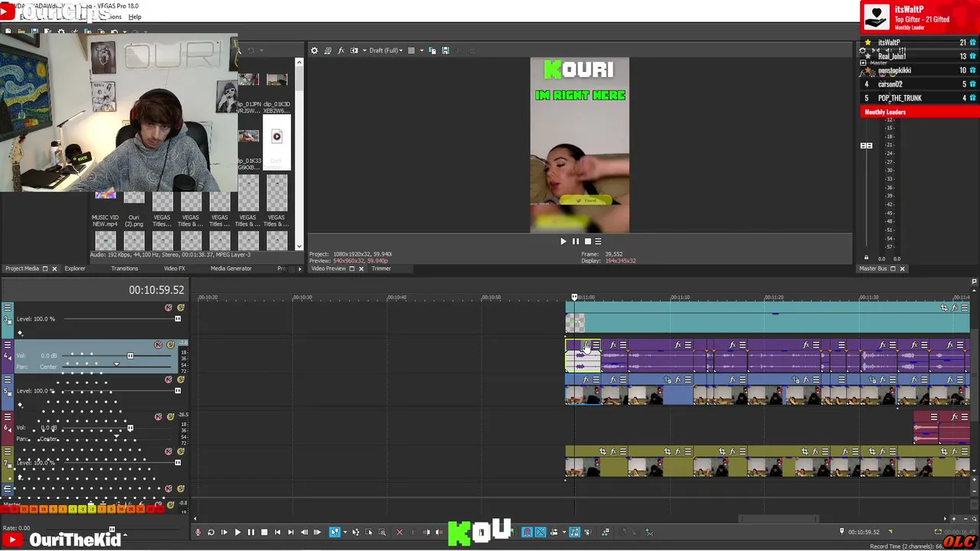Image resolution: width=980 pixels, height=551 pixels.
Task: Open the Overlays dropdown arrow
Action: pos(422,51)
